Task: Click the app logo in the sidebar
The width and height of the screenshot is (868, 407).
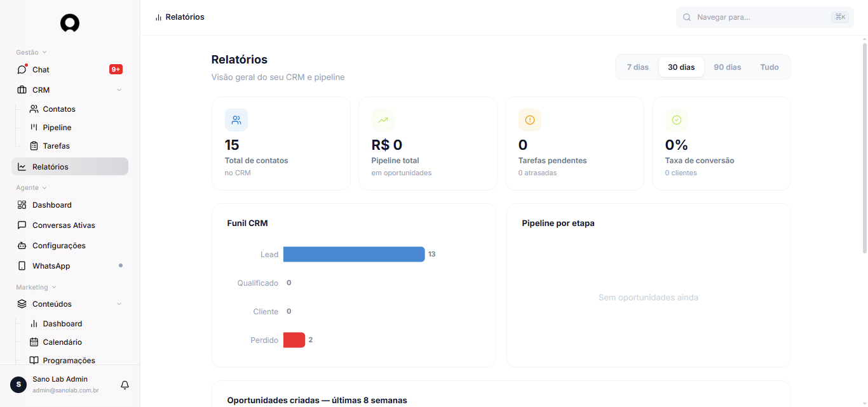Action: tap(70, 23)
